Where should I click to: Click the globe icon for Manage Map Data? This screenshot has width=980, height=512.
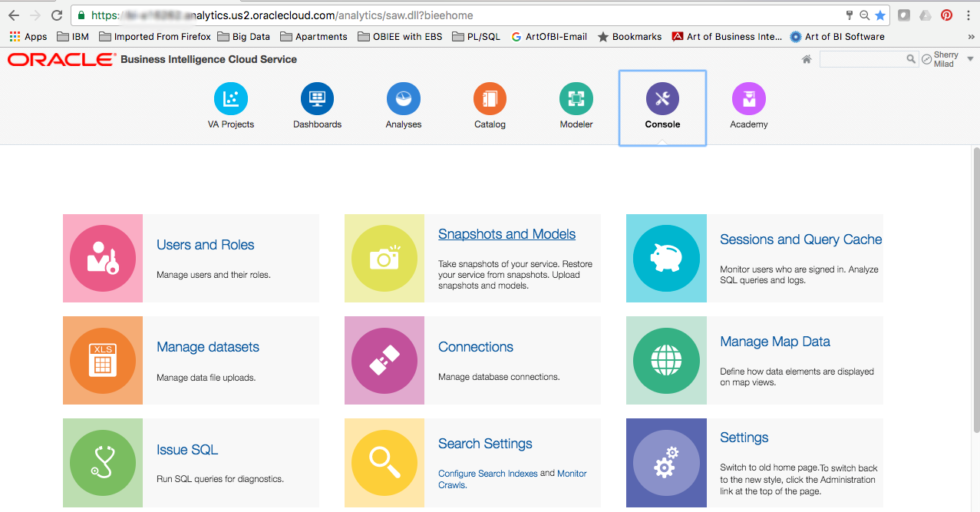(666, 360)
